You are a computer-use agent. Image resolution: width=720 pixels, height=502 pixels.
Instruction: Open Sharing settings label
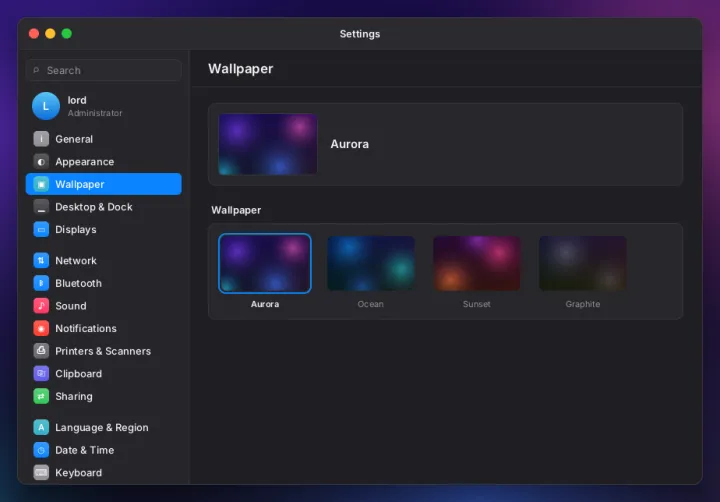pos(74,396)
